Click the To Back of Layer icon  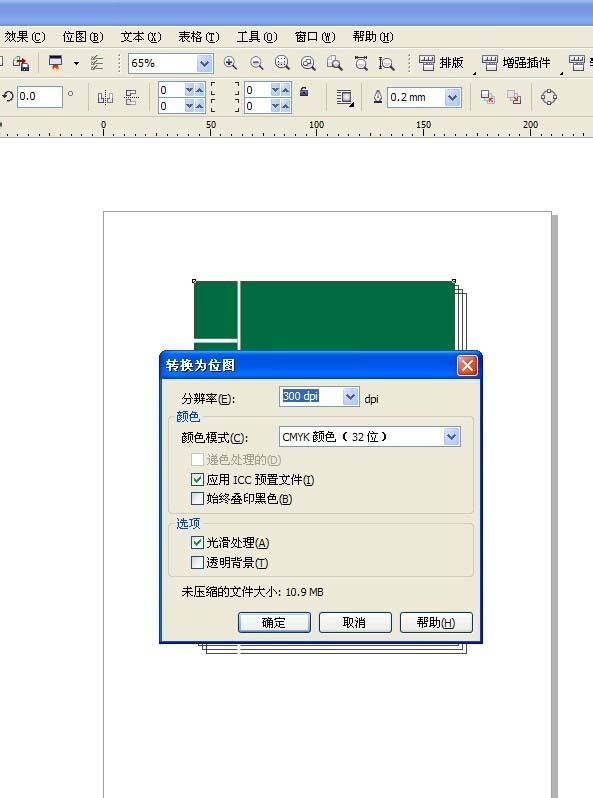tap(514, 97)
